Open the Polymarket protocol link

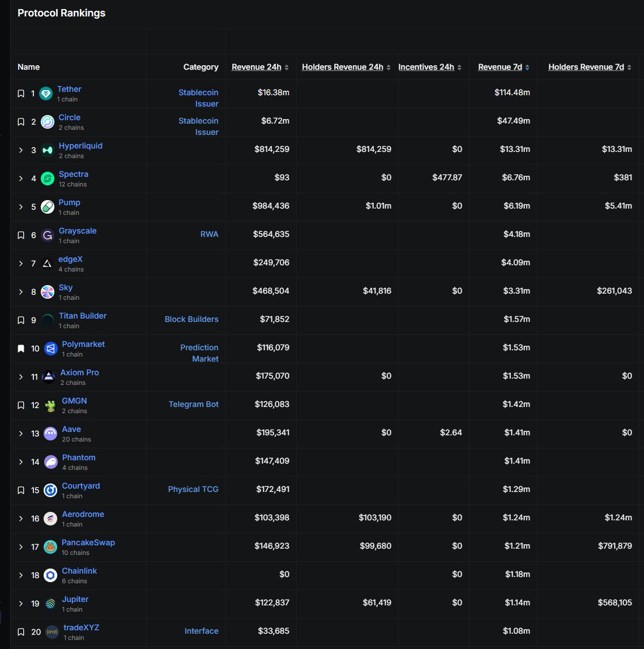[x=83, y=344]
